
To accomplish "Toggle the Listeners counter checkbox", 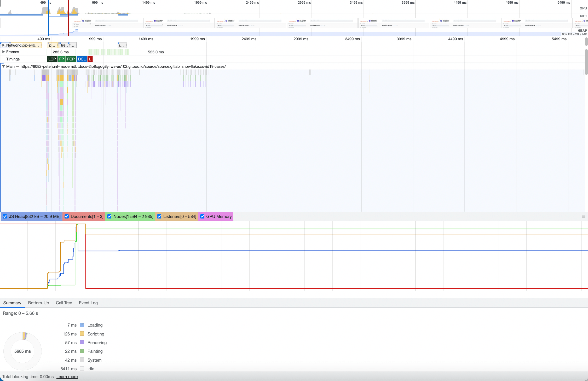I will click(159, 216).
